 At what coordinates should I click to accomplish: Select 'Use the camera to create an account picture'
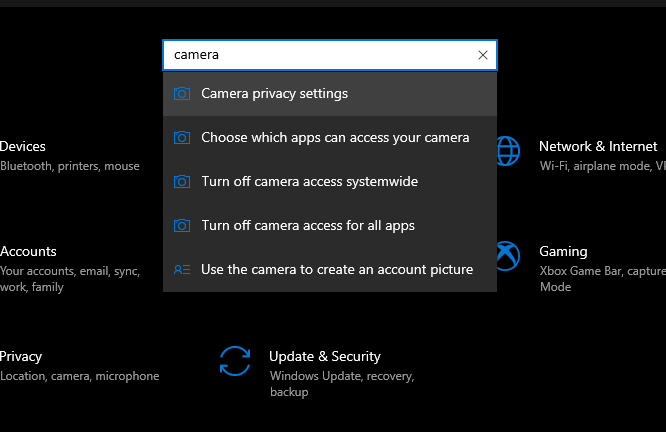(330, 269)
